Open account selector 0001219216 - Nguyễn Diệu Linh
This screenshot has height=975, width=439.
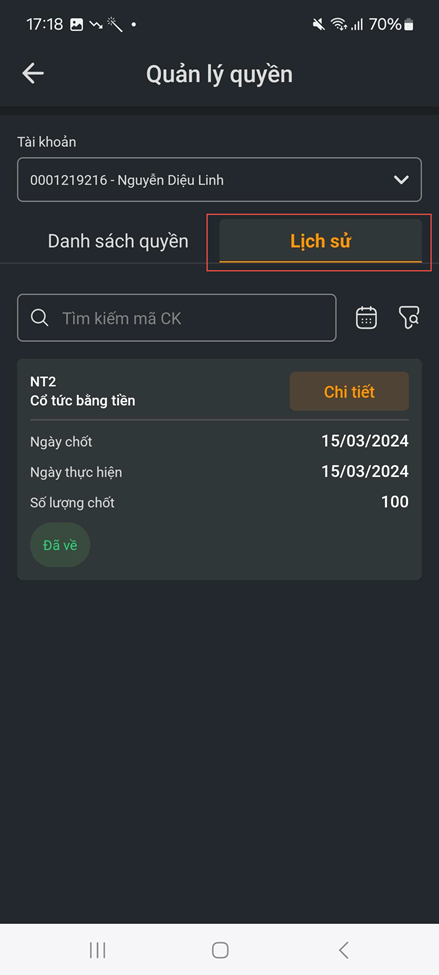[x=220, y=180]
